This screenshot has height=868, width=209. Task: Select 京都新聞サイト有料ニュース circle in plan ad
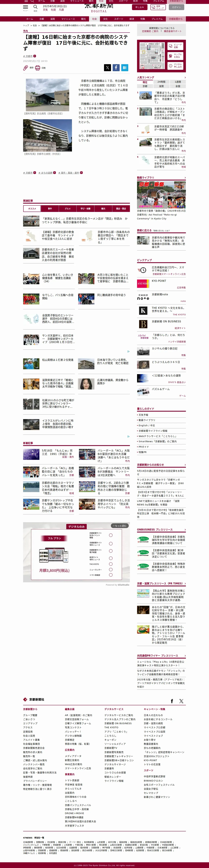point(111,544)
